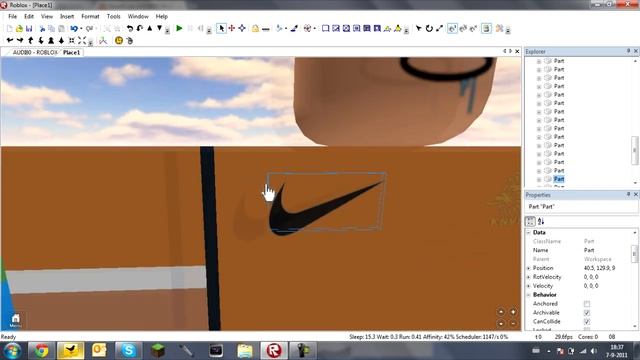Click the blue Undo arrow icon
Image resolution: width=640 pixels, height=360 pixels.
tap(74, 29)
